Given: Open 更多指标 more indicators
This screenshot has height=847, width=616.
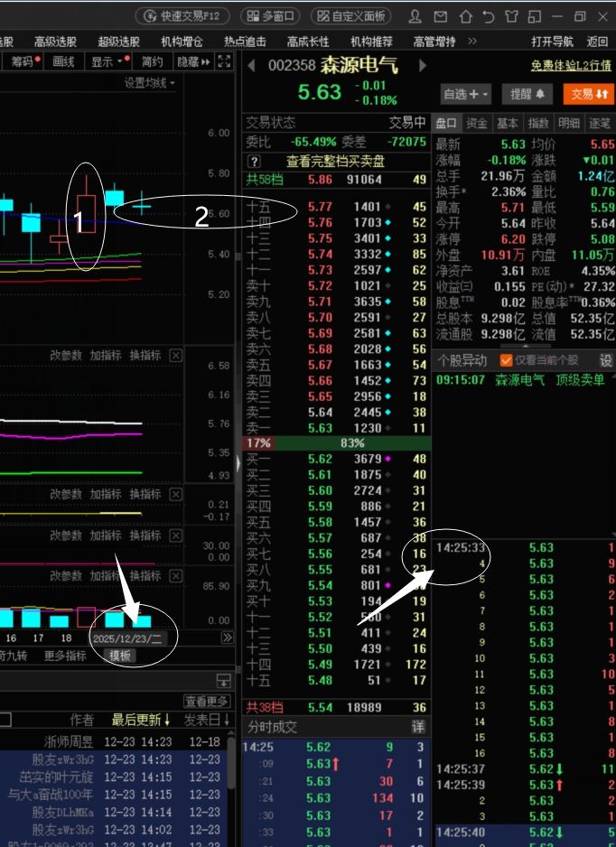Looking at the screenshot, I should point(65,656).
